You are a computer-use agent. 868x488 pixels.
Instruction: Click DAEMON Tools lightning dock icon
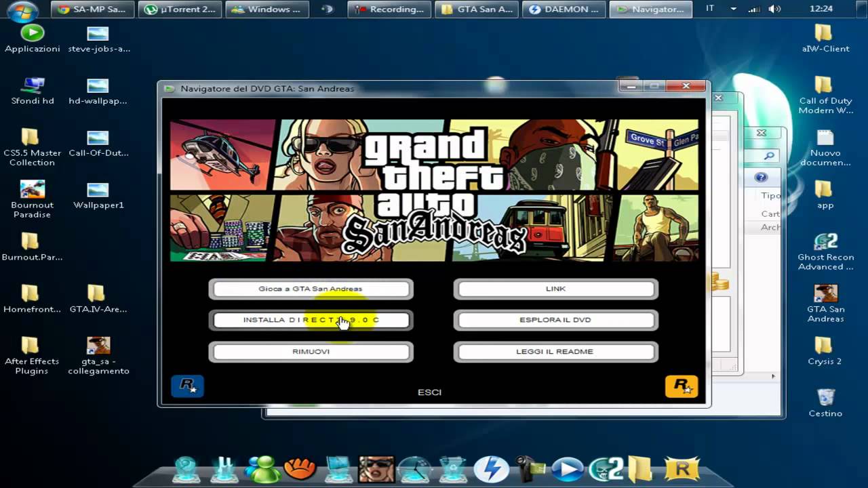490,469
